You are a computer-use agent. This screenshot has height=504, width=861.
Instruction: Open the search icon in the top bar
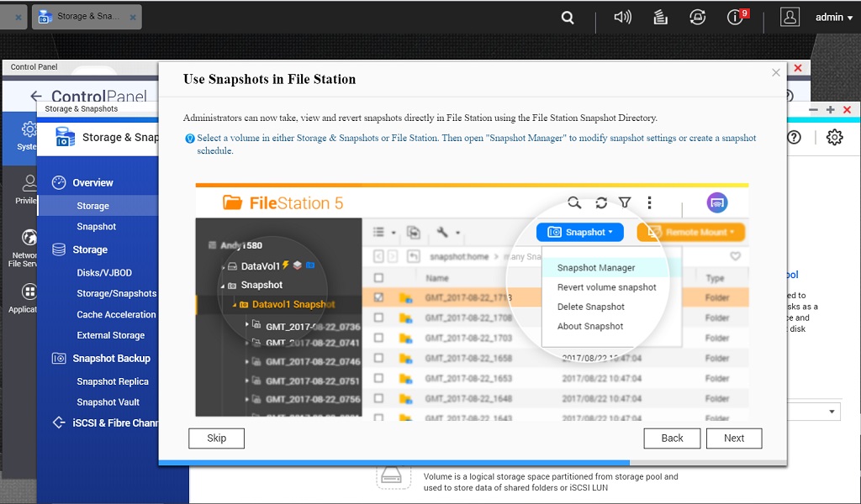[x=568, y=18]
